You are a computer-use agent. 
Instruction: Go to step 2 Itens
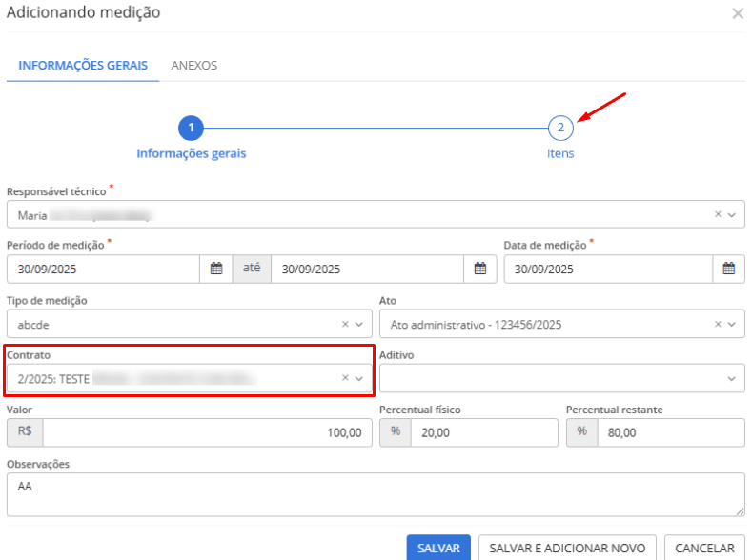[x=560, y=128]
